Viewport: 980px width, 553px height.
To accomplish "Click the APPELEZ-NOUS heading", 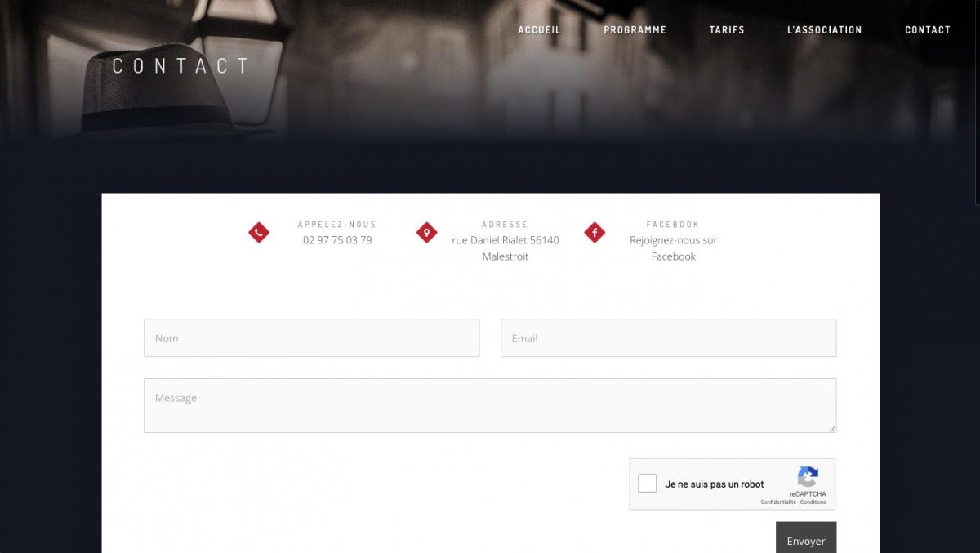I will pyautogui.click(x=337, y=224).
